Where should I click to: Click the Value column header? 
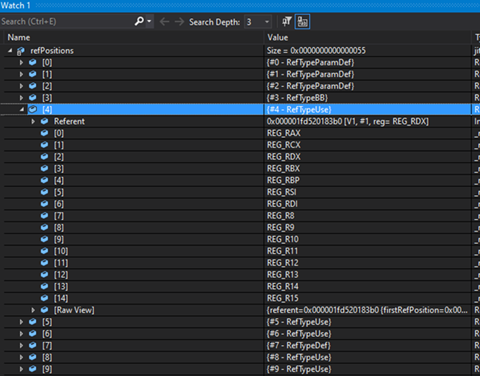tap(278, 38)
